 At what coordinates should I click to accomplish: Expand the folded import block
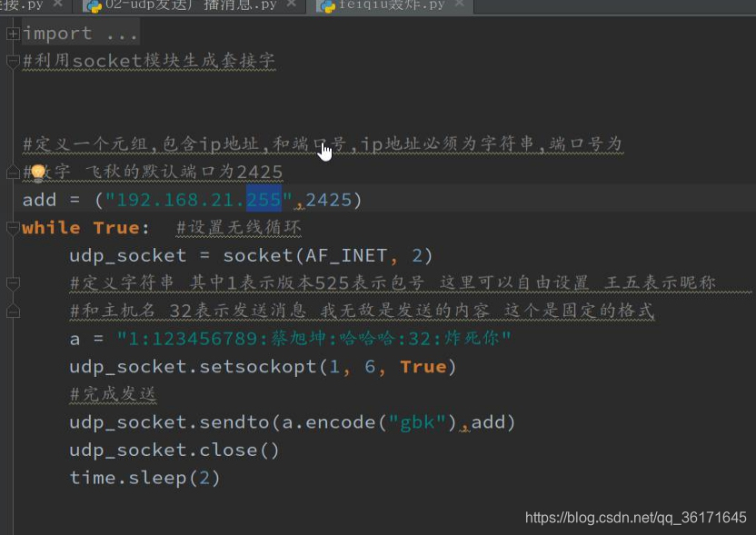13,34
